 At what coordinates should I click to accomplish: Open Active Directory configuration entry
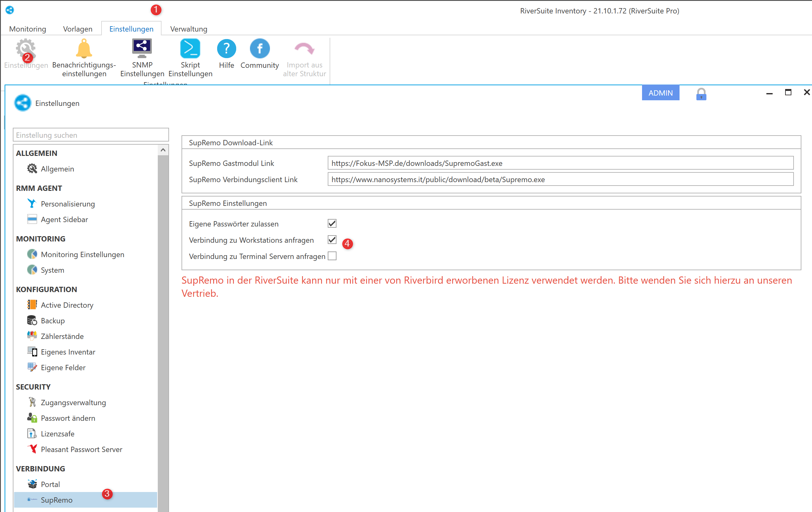click(85, 305)
